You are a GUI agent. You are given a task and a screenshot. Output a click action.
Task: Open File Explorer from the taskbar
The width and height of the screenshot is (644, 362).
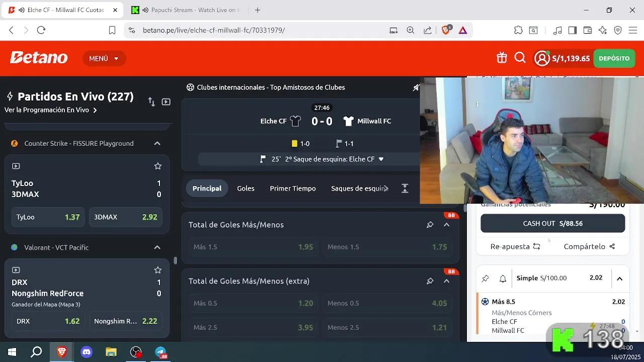111,352
